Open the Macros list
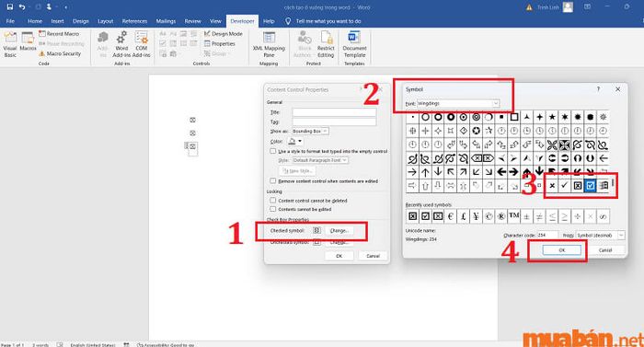644x347 pixels. [x=28, y=42]
